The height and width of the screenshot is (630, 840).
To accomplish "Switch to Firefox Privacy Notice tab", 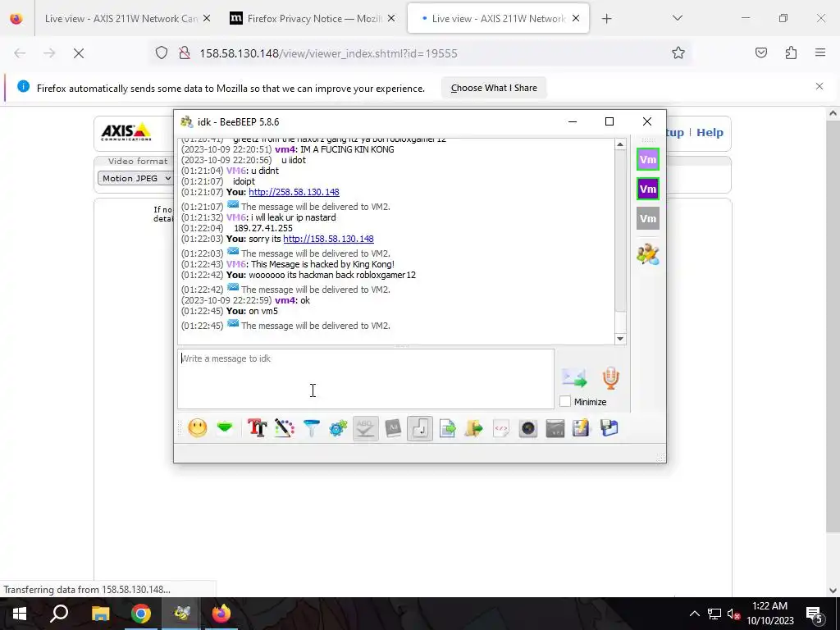I will tap(314, 18).
